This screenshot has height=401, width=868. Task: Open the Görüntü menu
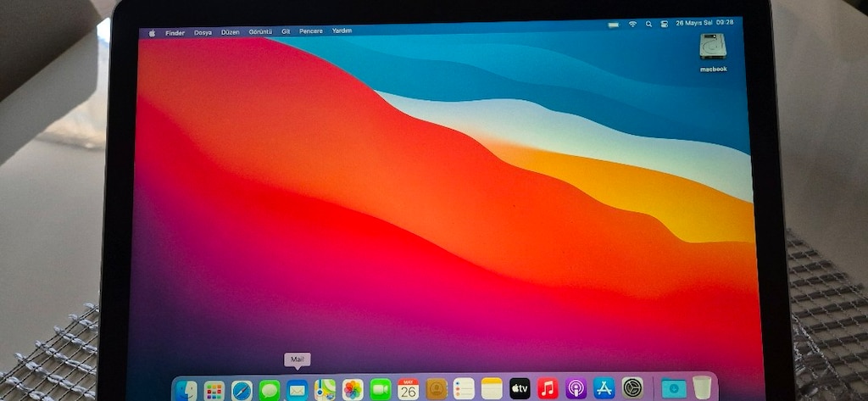260,32
